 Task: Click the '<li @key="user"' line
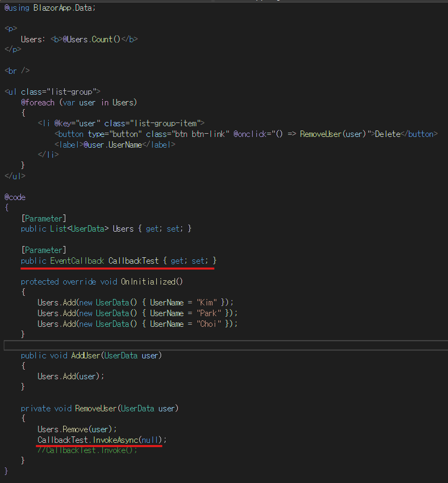121,123
